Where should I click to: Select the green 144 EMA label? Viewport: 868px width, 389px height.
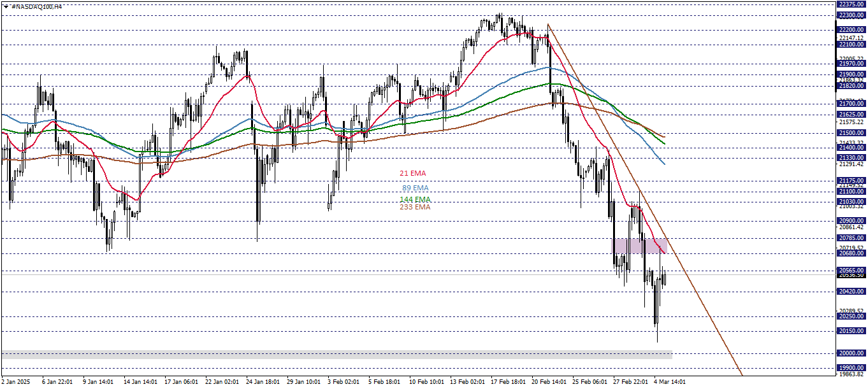[x=415, y=199]
